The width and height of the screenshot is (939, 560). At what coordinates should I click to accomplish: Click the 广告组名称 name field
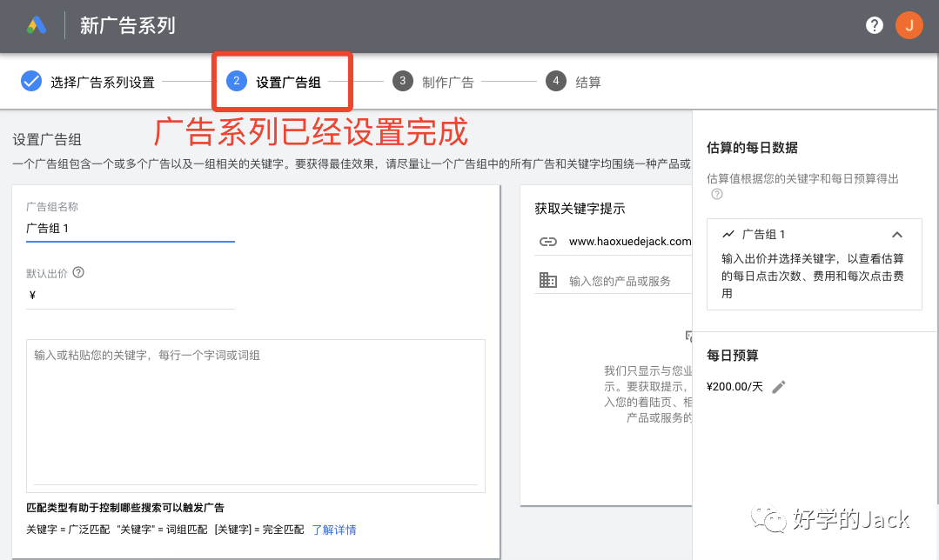point(131,228)
